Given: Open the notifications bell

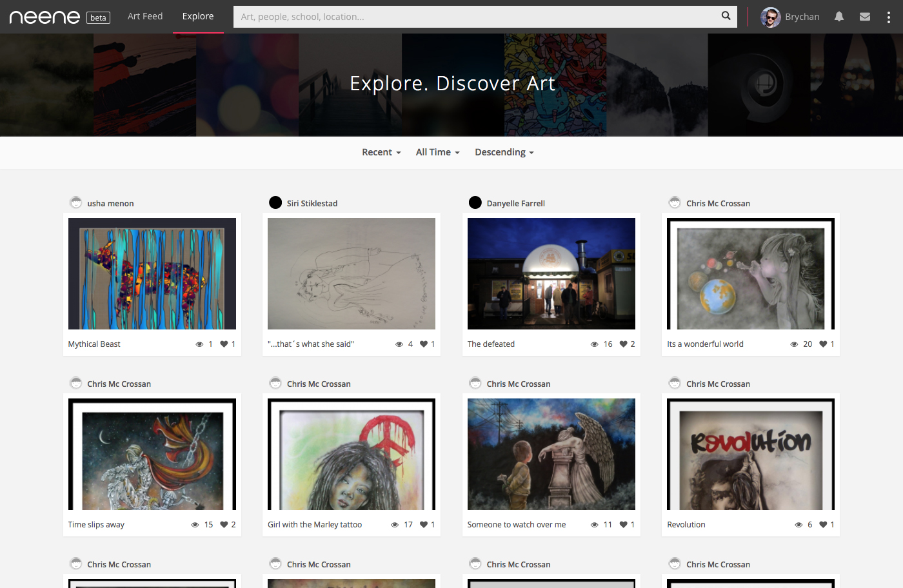Looking at the screenshot, I should 838,17.
